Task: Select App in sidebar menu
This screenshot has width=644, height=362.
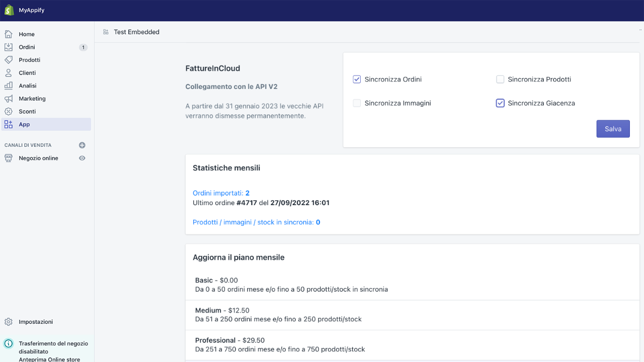Action: tap(24, 124)
